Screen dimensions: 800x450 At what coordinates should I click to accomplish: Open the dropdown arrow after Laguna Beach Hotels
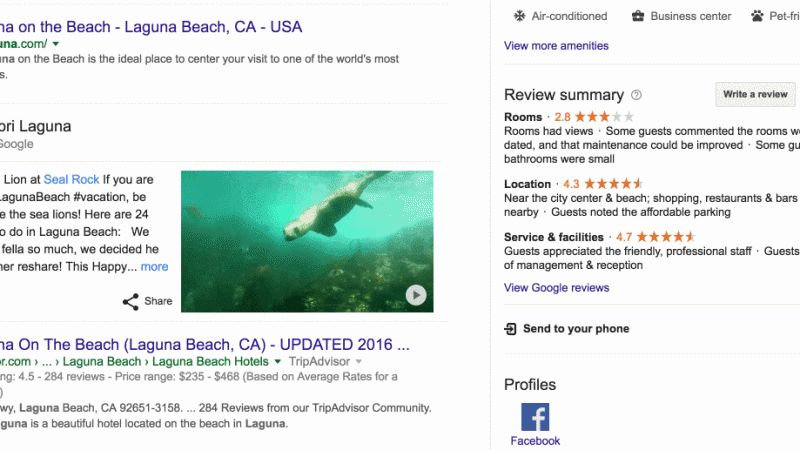(278, 361)
